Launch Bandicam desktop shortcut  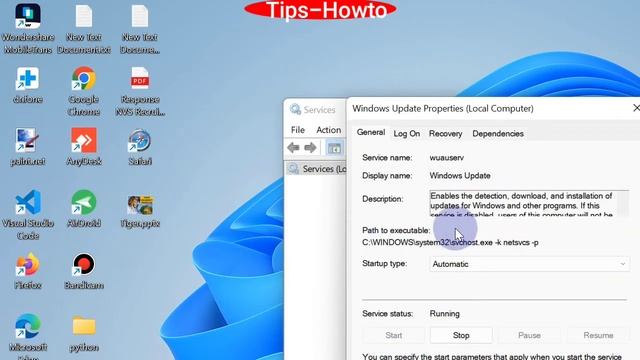(x=84, y=271)
